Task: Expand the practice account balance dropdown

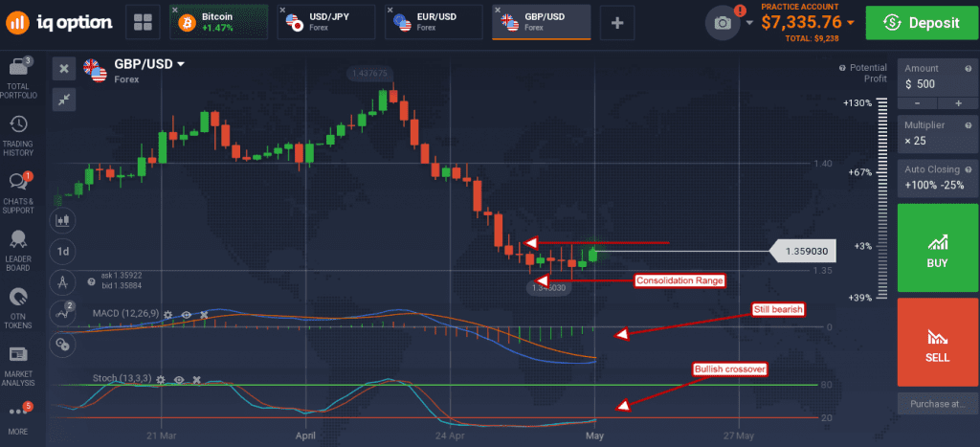Action: click(850, 23)
